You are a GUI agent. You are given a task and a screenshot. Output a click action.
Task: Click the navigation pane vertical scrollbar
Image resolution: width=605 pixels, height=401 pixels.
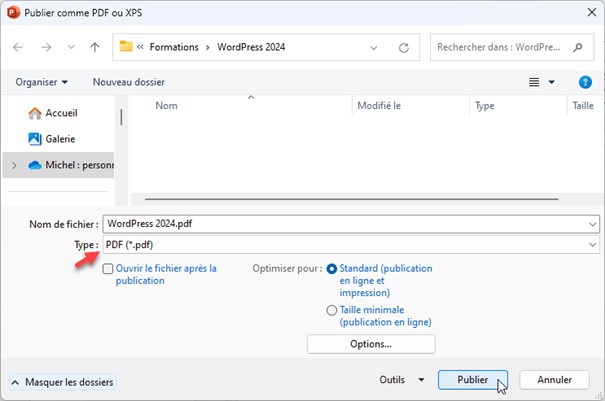(121, 115)
